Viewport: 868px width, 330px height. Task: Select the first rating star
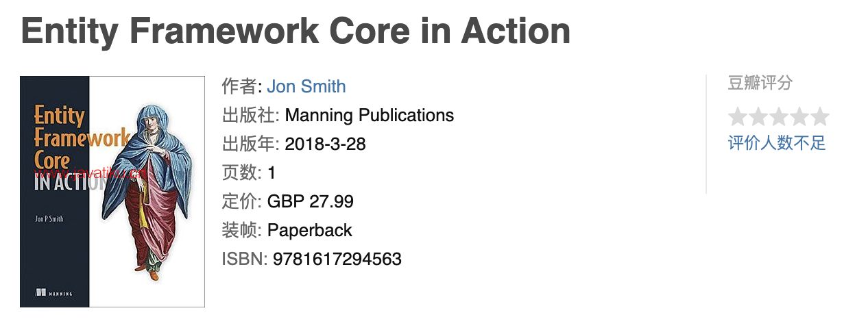click(x=738, y=117)
